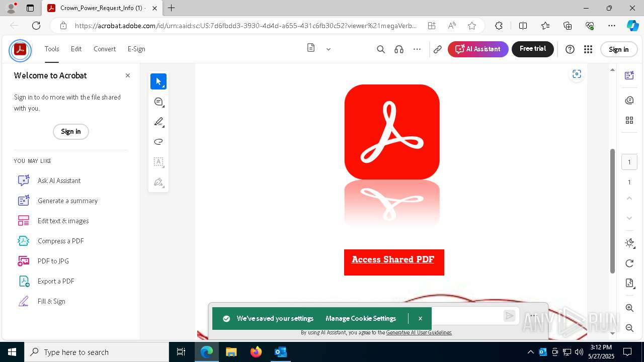Go to previous page arrow
Screen dimensions: 644x362
[629, 198]
